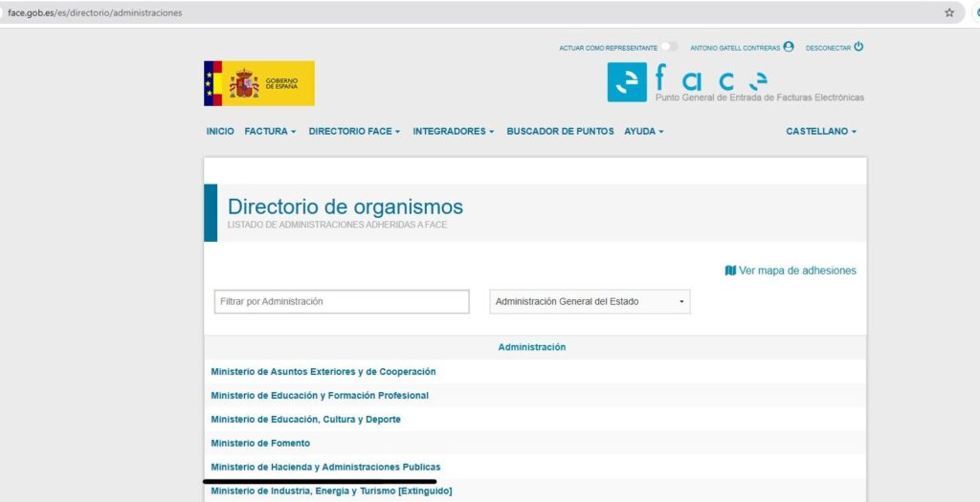Focus the Filtrar por Administración field
Viewport: 980px width, 502px height.
(x=342, y=301)
